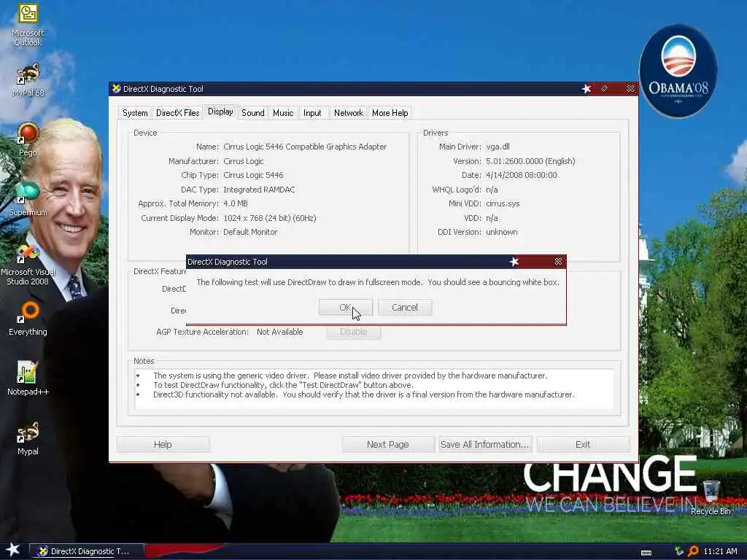747x560 pixels.
Task: Click the keyboard icon in the taskbar
Action: 646,553
